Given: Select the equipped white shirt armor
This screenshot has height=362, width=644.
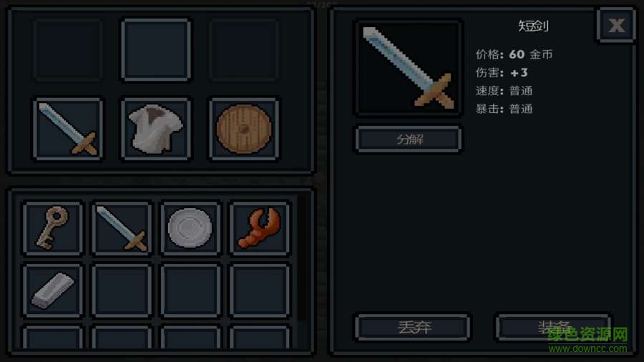Looking at the screenshot, I should (156, 129).
